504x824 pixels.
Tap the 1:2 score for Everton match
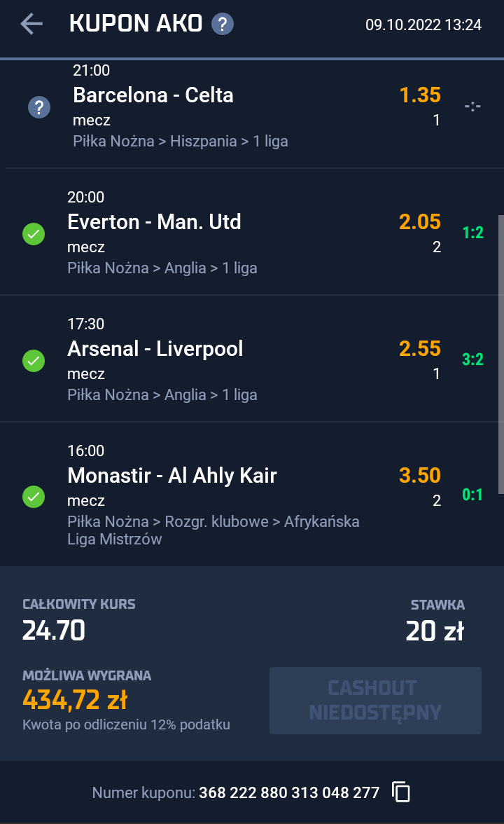click(x=473, y=233)
